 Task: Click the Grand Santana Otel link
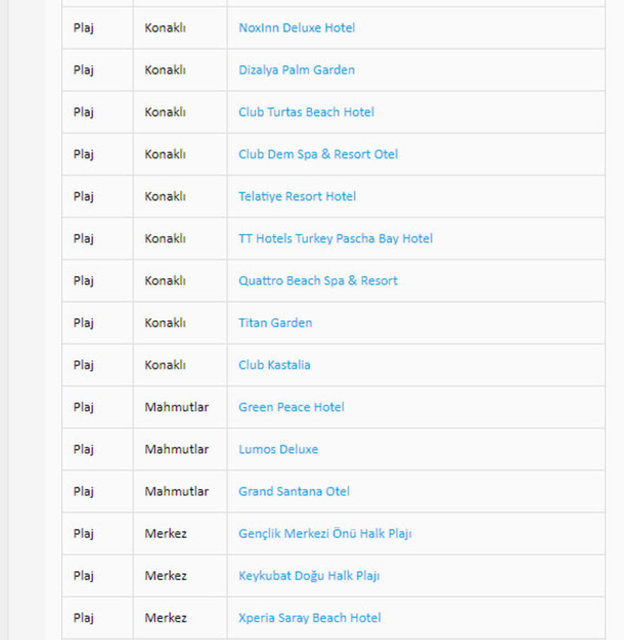tap(294, 491)
